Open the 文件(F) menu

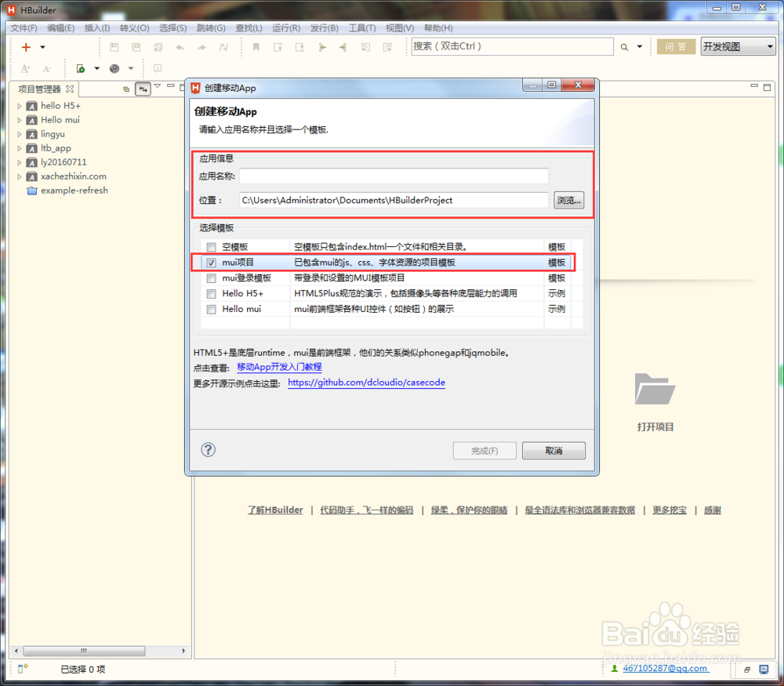pyautogui.click(x=24, y=28)
